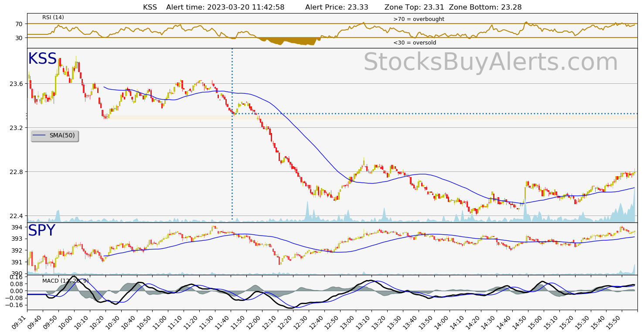Image resolution: width=644 pixels, height=335 pixels.
Task: Click the vertical dotted alert time marker
Action: pos(232,135)
